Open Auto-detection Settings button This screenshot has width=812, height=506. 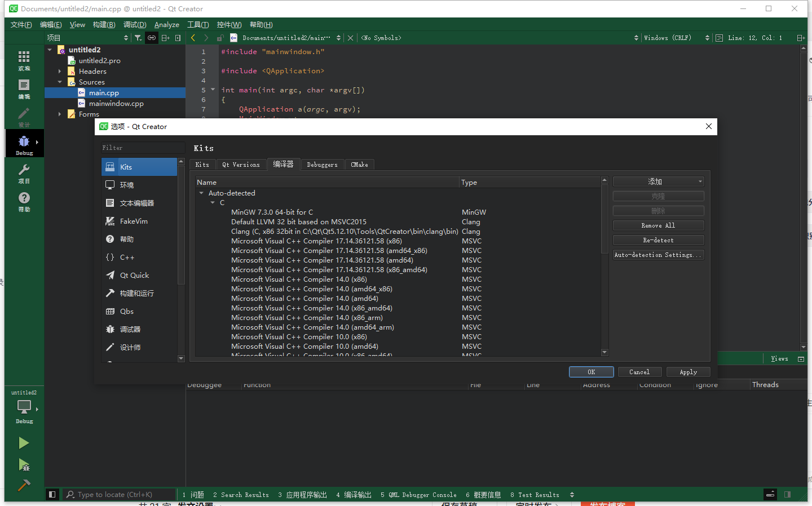[658, 255]
